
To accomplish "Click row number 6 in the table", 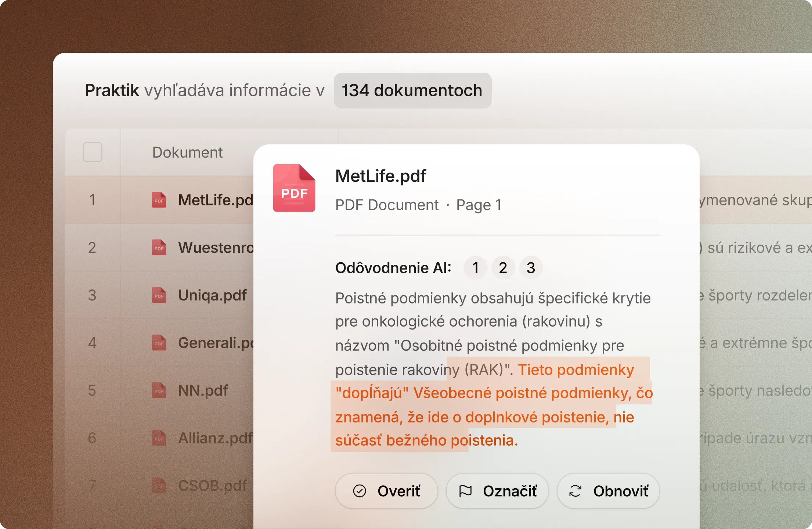I will pos(92,438).
